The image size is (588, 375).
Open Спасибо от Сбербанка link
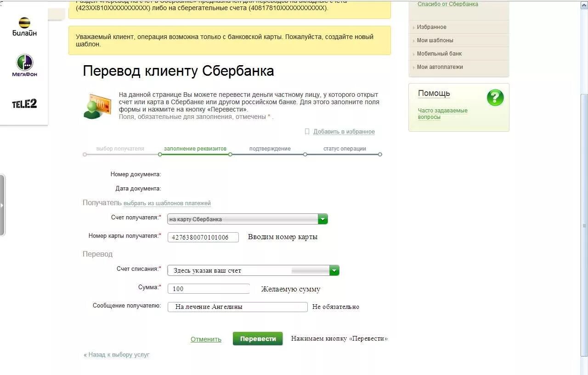448,4
